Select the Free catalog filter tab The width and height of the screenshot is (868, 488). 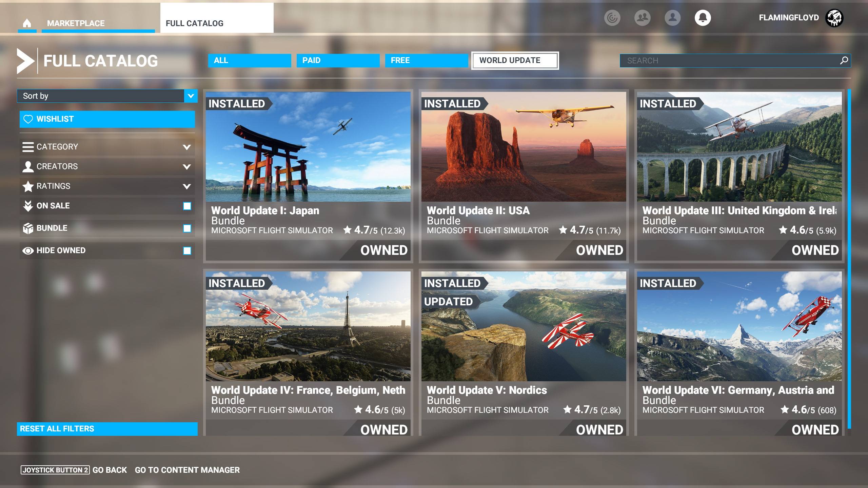(426, 60)
